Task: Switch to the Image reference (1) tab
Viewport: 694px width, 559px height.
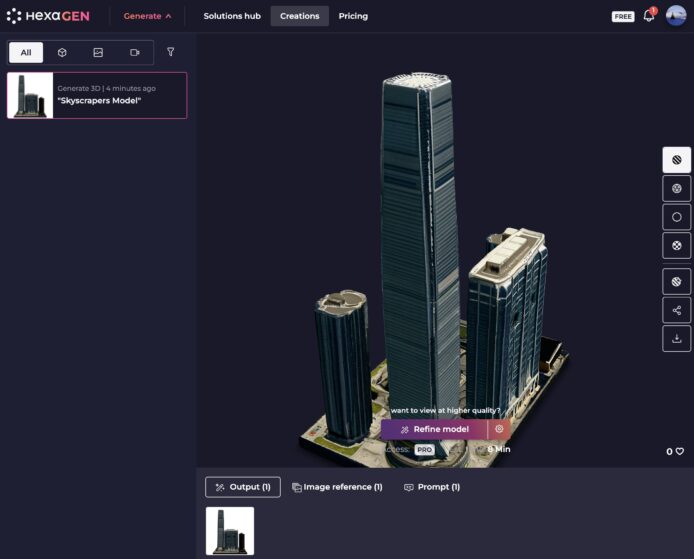Action: 337,487
